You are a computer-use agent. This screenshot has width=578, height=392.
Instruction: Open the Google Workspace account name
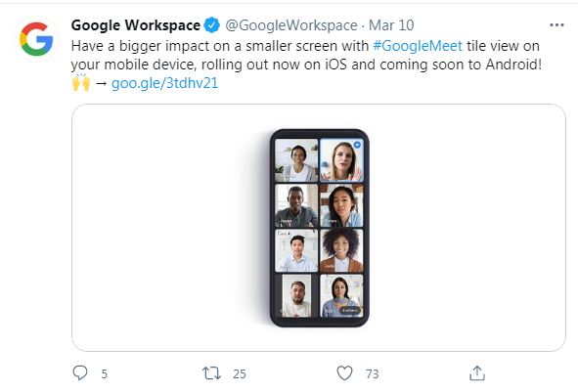[x=136, y=25]
